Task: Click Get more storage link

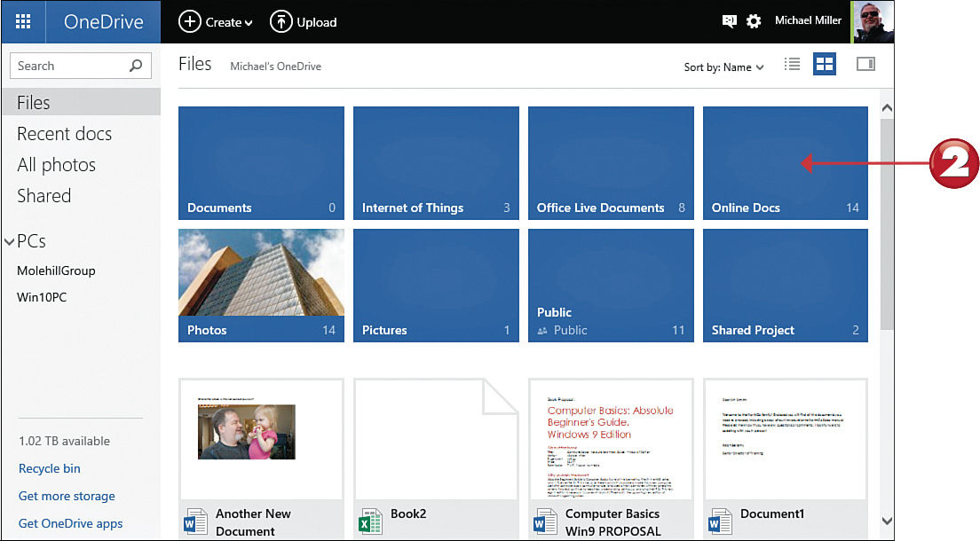Action: [67, 496]
